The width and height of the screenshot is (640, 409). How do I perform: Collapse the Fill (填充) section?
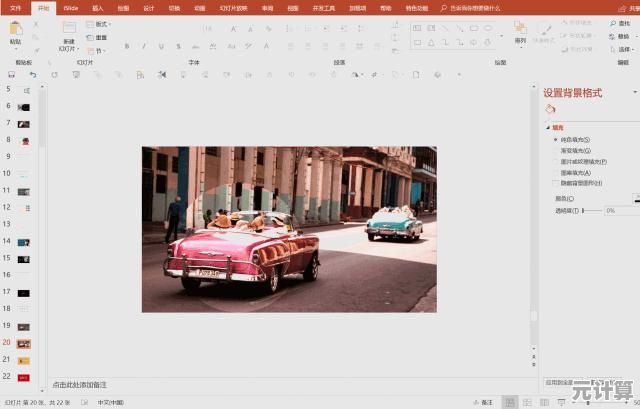pos(548,127)
